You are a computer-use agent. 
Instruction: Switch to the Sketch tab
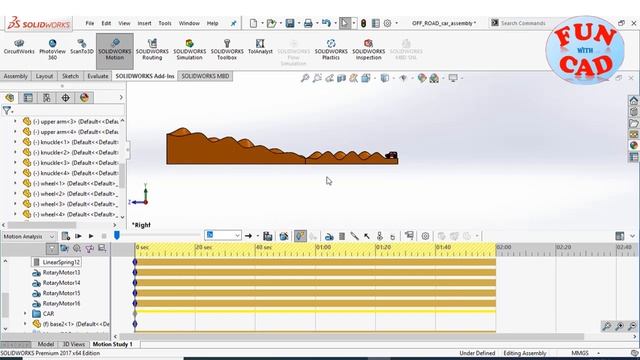pos(70,76)
